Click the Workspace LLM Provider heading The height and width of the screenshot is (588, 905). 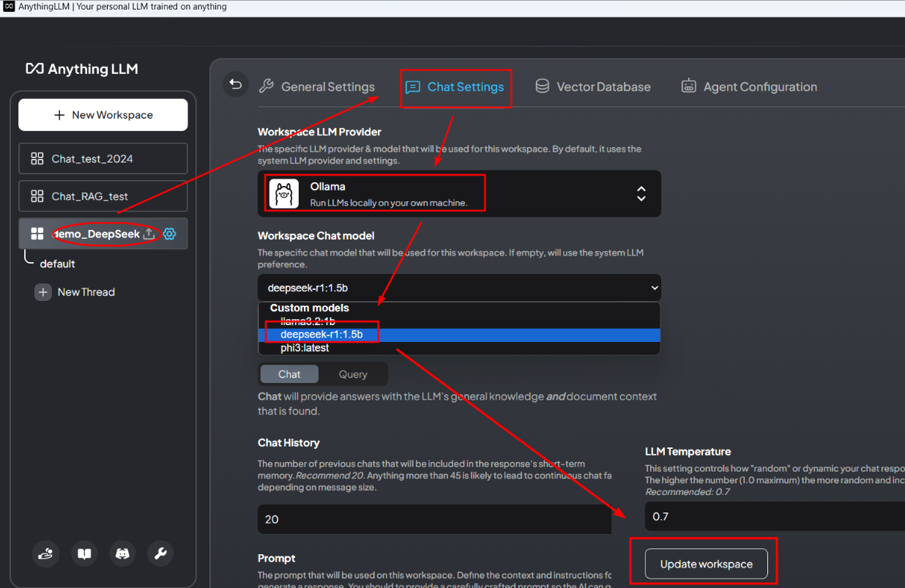click(319, 133)
